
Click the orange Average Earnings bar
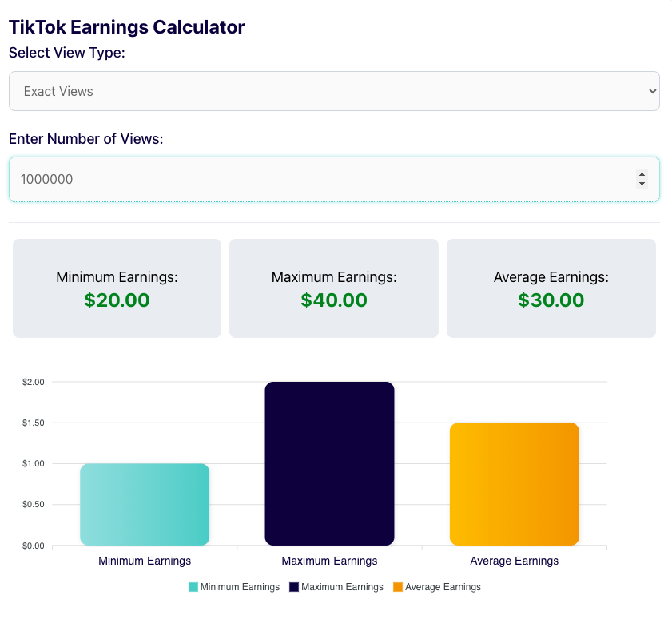coord(515,484)
